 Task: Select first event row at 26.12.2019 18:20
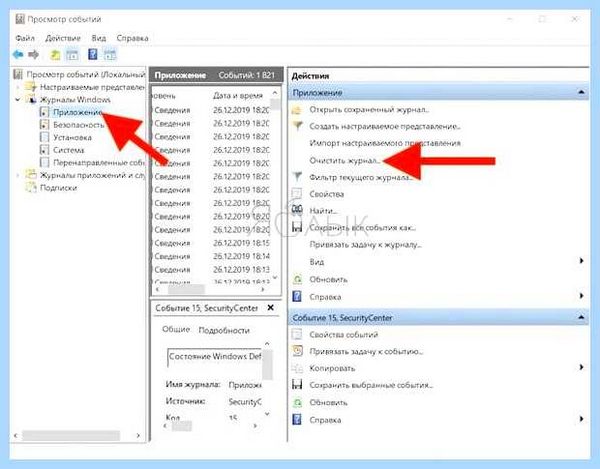pyautogui.click(x=211, y=110)
